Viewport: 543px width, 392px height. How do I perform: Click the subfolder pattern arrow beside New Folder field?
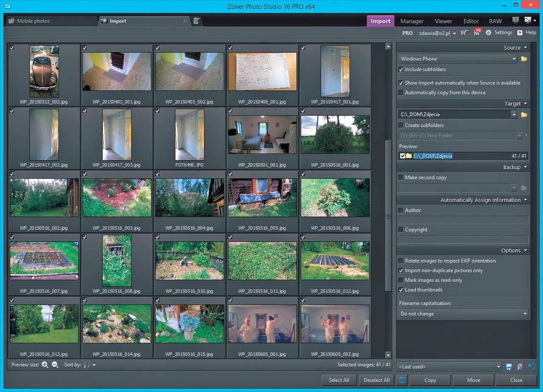pyautogui.click(x=527, y=136)
